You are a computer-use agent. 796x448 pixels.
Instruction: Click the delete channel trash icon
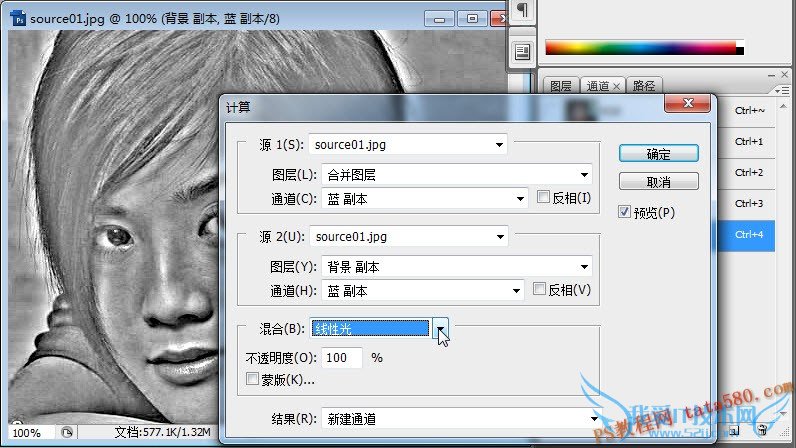point(761,430)
